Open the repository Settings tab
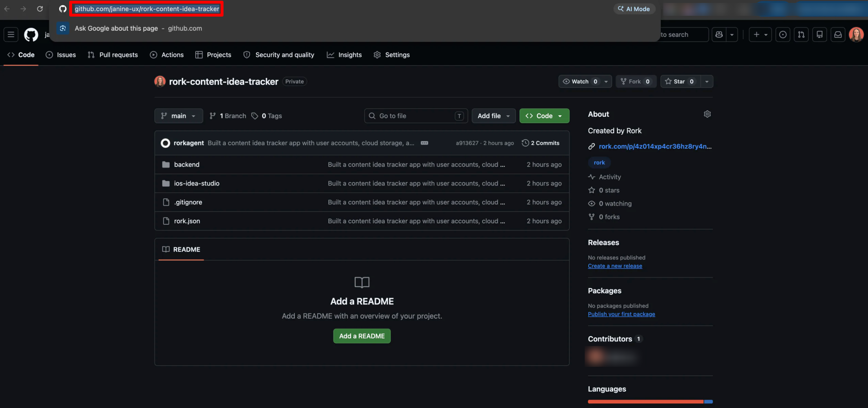This screenshot has width=868, height=408. pos(391,55)
